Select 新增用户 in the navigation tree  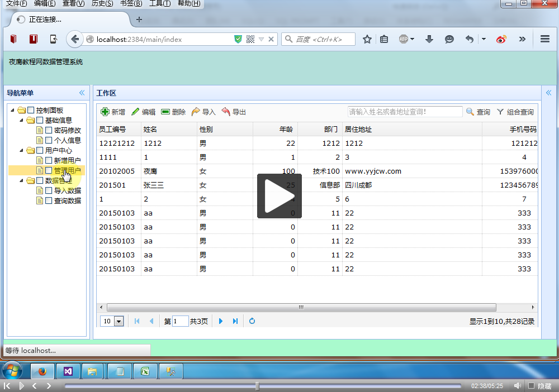(67, 160)
